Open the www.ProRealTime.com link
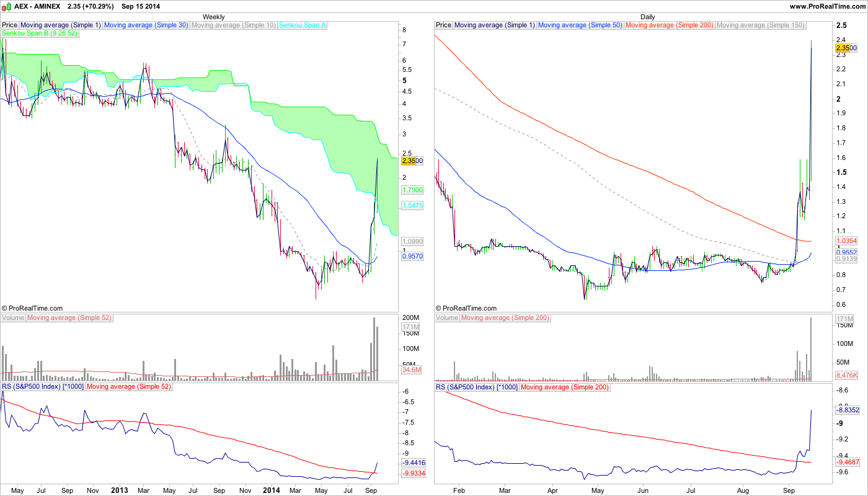Viewport: 868px width, 496px height. tap(827, 6)
